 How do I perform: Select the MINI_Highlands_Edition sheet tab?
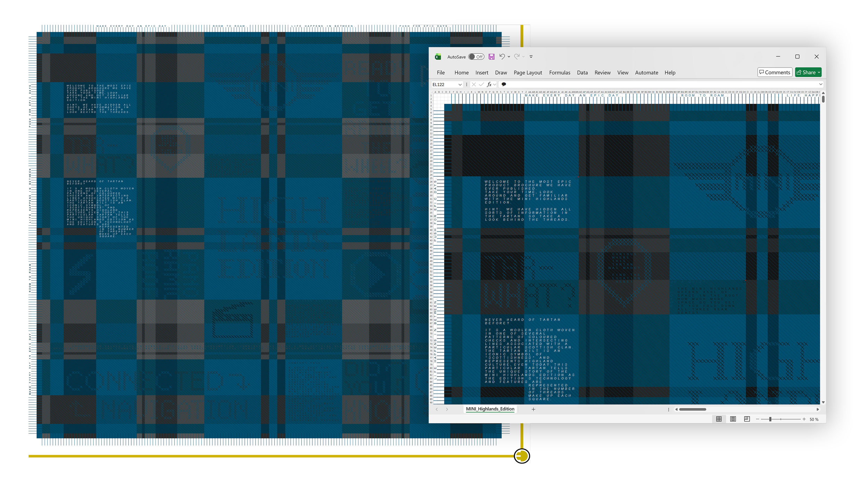[x=490, y=409]
